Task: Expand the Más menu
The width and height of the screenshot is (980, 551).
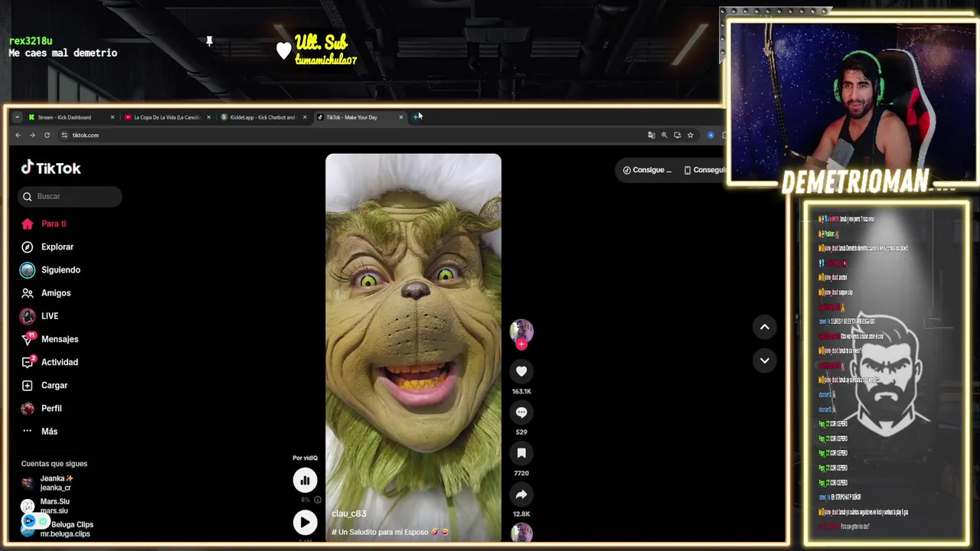Action: click(x=40, y=432)
